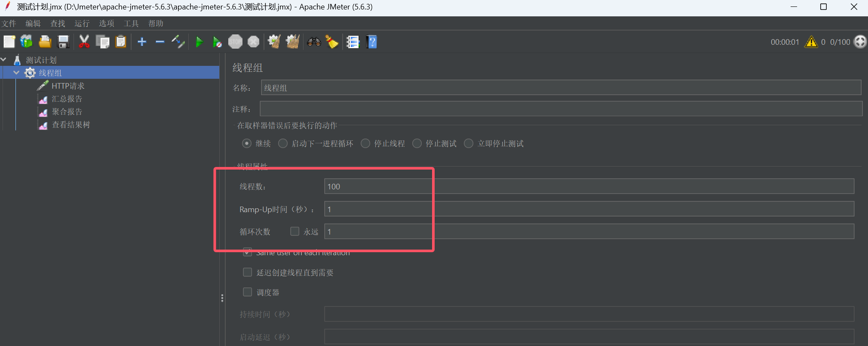Click the broom Reset Search icon
The width and height of the screenshot is (868, 346).
332,42
